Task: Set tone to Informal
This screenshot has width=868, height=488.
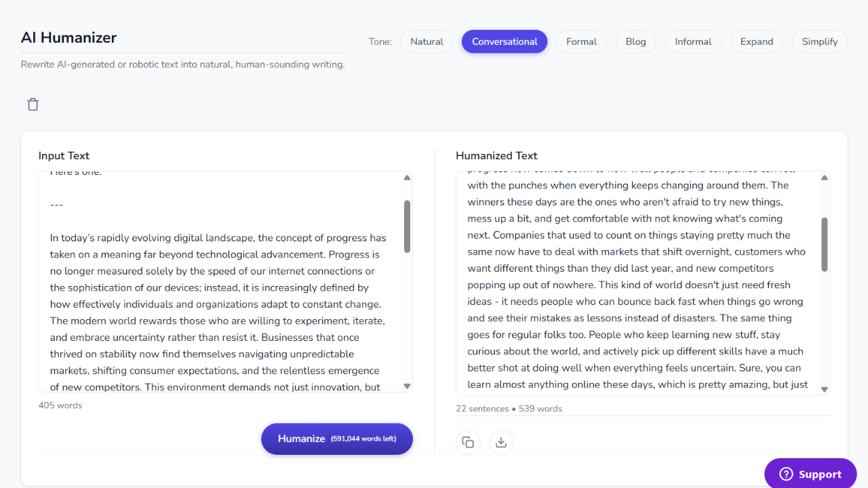Action: [x=693, y=41]
